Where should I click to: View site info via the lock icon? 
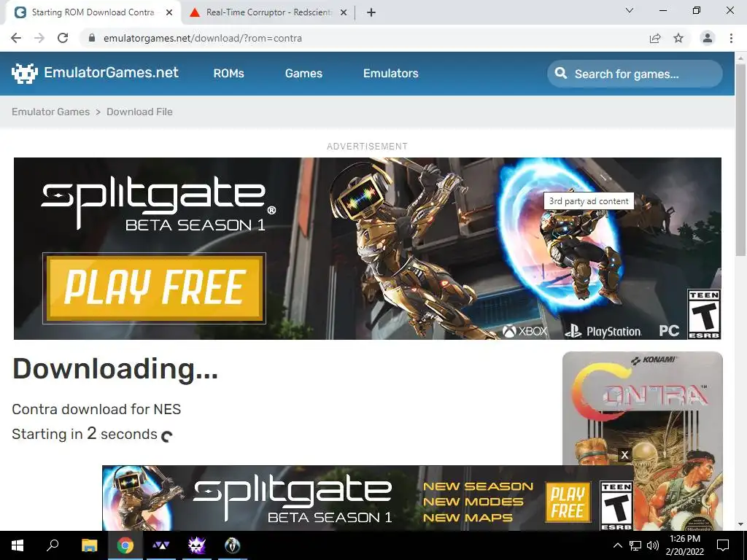[x=92, y=38]
